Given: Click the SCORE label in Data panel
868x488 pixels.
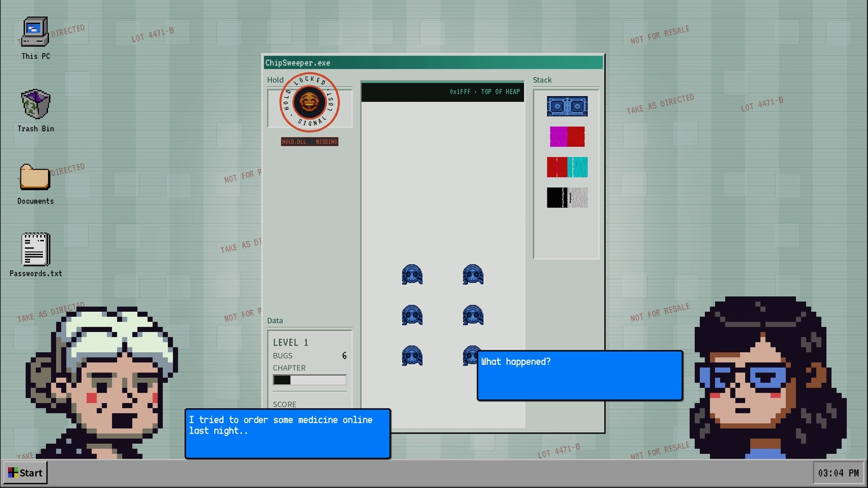Looking at the screenshot, I should coord(284,404).
